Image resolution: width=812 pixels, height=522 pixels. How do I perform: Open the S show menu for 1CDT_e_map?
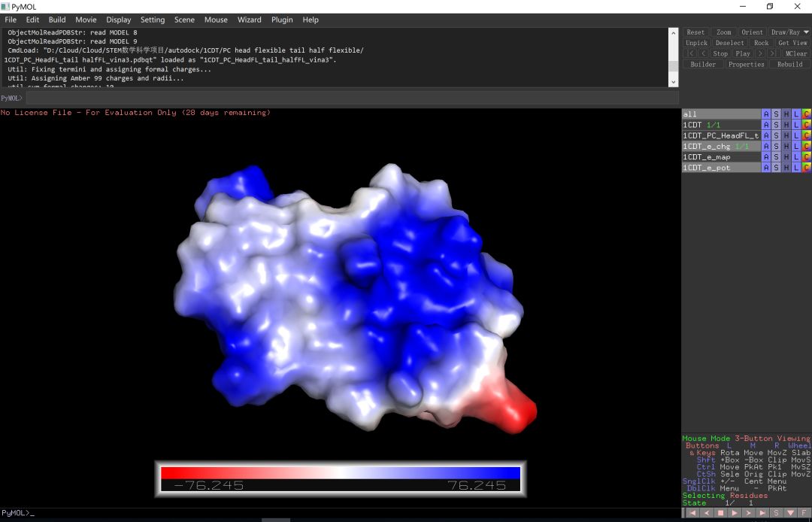(776, 157)
